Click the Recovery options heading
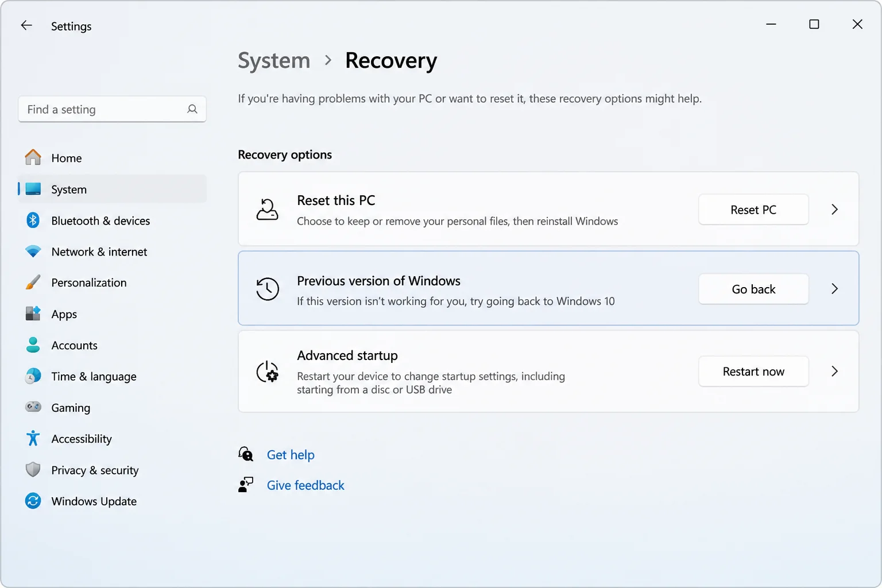882x588 pixels. point(285,154)
